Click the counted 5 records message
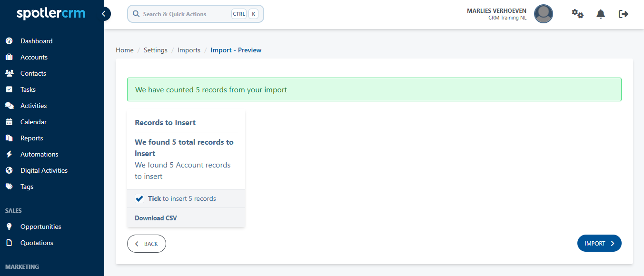Screen dimensions: 644x276 point(374,89)
